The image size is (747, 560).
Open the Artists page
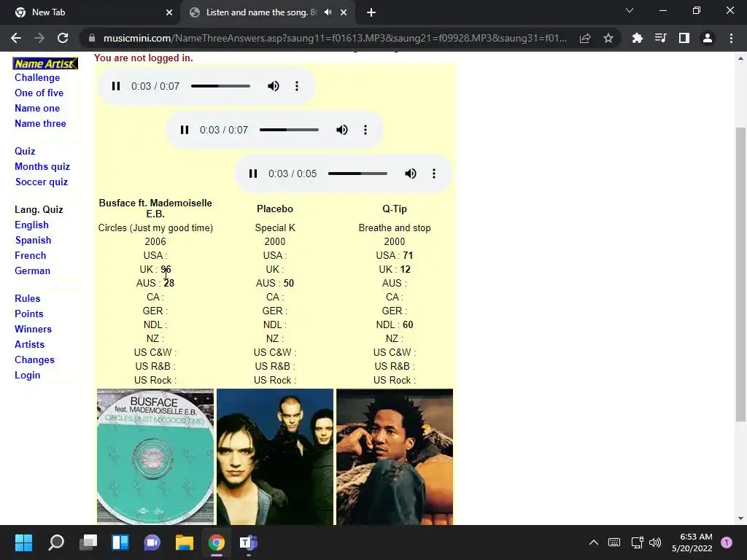click(x=29, y=344)
